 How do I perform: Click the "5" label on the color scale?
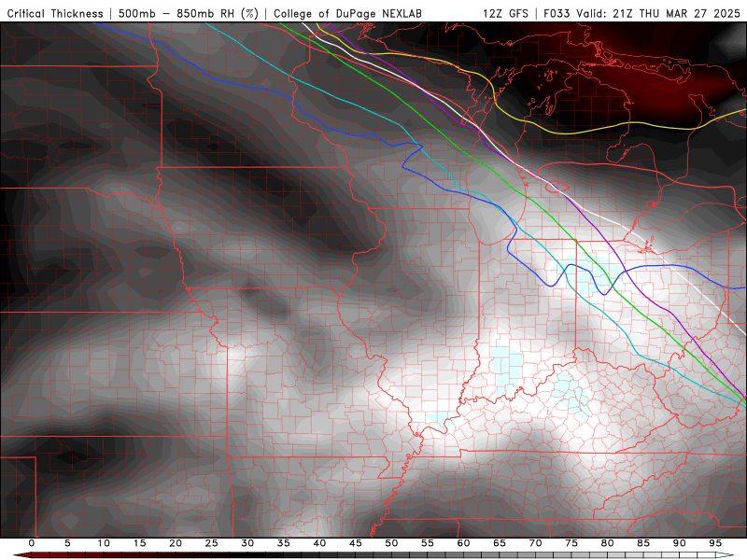[67, 543]
